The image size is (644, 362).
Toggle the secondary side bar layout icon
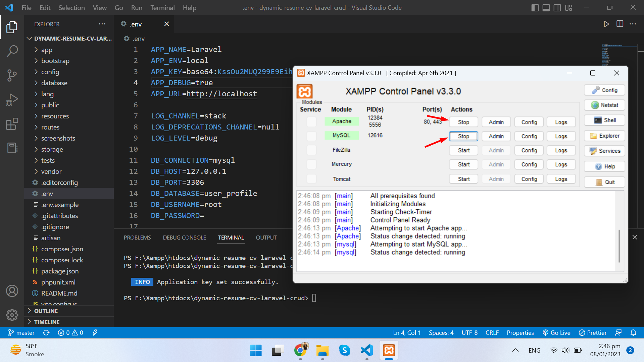click(x=557, y=7)
